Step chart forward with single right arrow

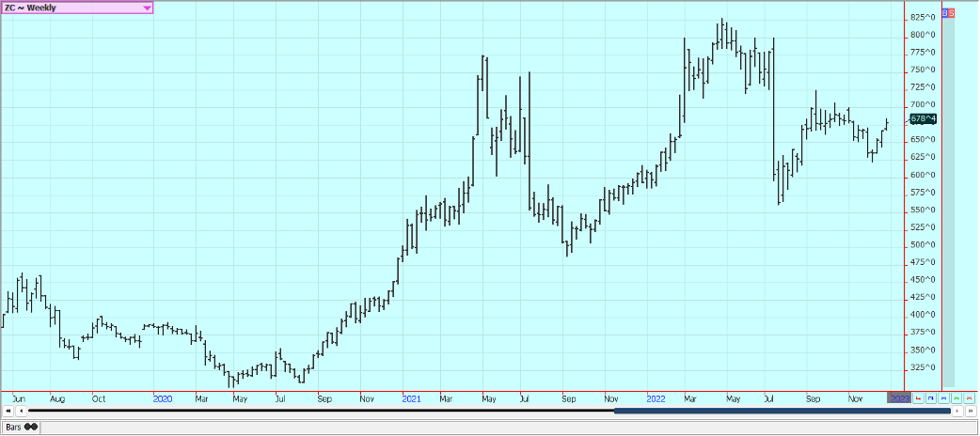pyautogui.click(x=957, y=411)
